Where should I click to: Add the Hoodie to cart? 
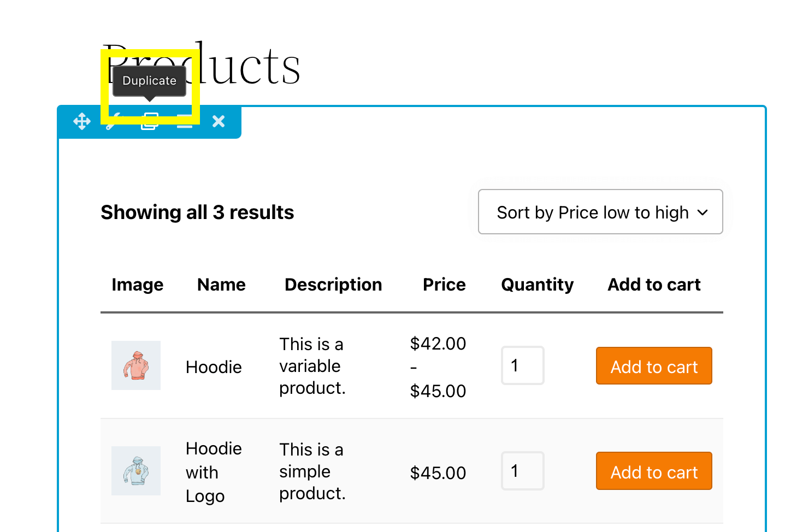(x=654, y=366)
